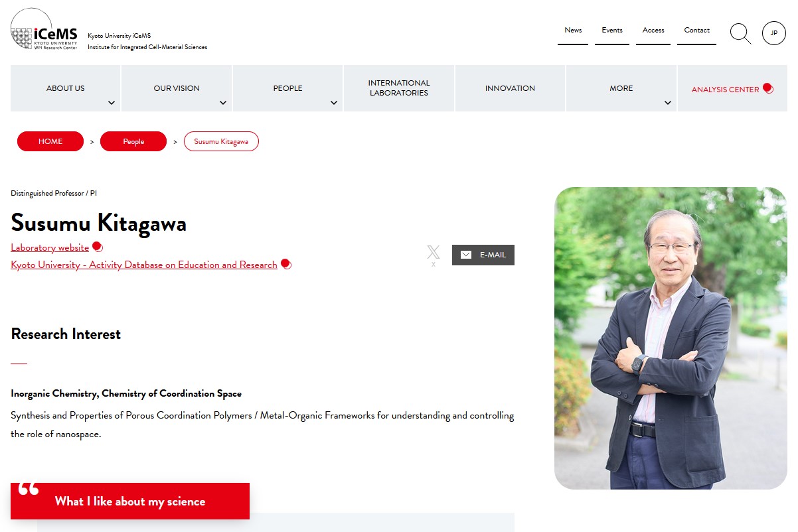This screenshot has width=798, height=532.
Task: Open the Innovation menu item
Action: click(x=510, y=88)
